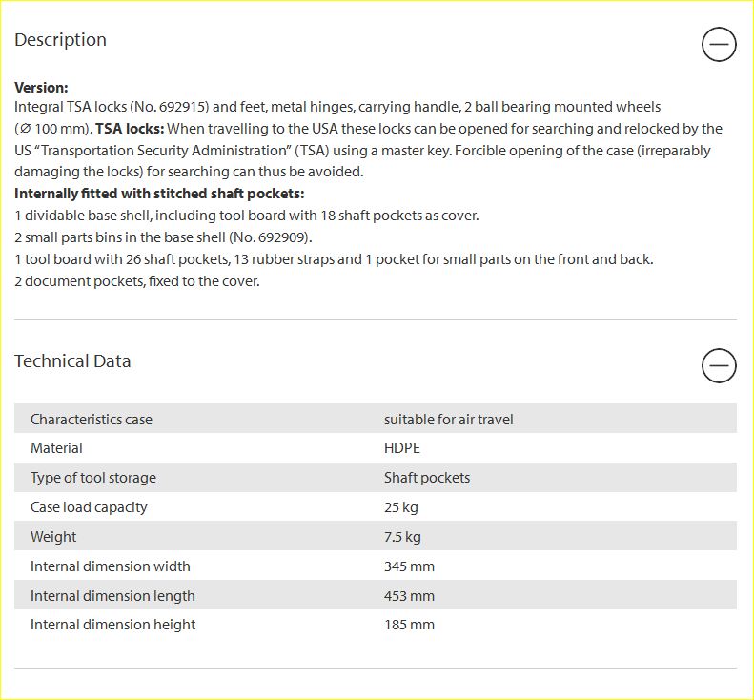The image size is (754, 700).
Task: Click the HDPE material value
Action: click(402, 448)
